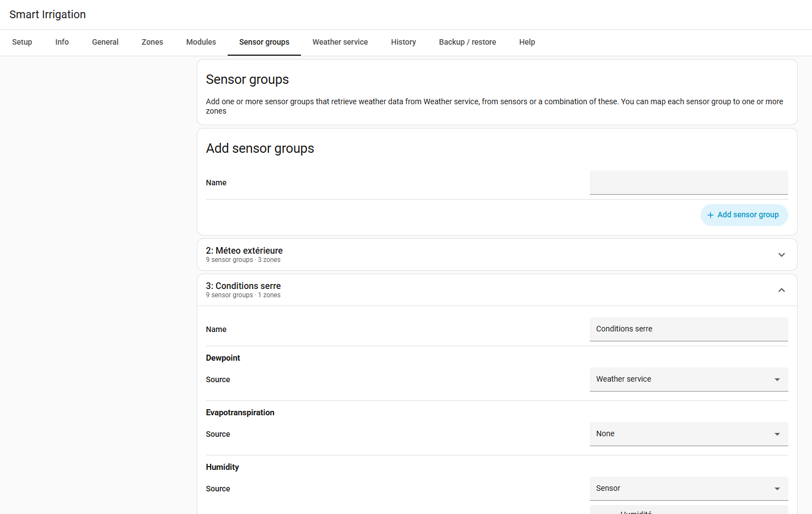The image size is (812, 514).
Task: Click the Conditions serre name field
Action: pos(689,329)
